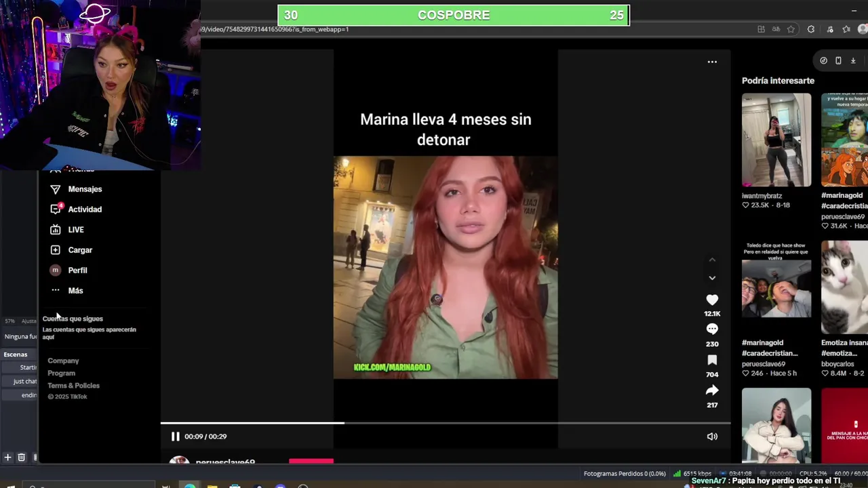Open the pink jacket girl thumbnail
868x488 pixels.
[776, 426]
